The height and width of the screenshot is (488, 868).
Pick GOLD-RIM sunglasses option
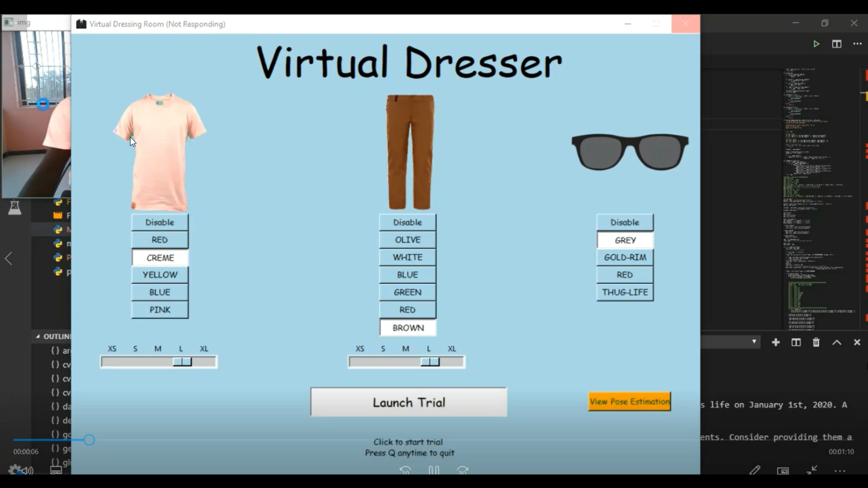click(625, 257)
